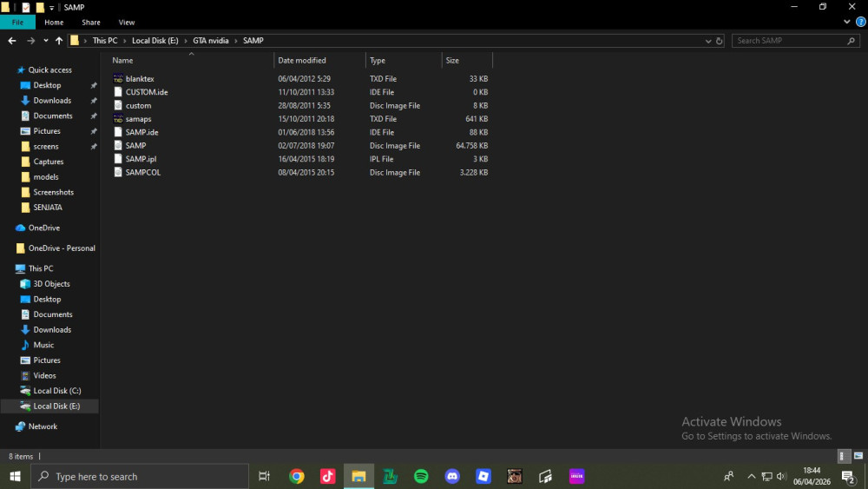Select the blanktex TXD file icon
868x489 pixels.
[118, 79]
